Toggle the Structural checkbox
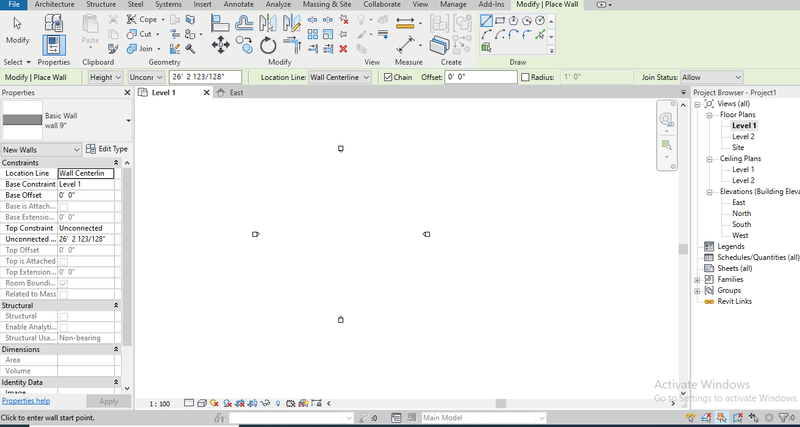 tap(64, 316)
